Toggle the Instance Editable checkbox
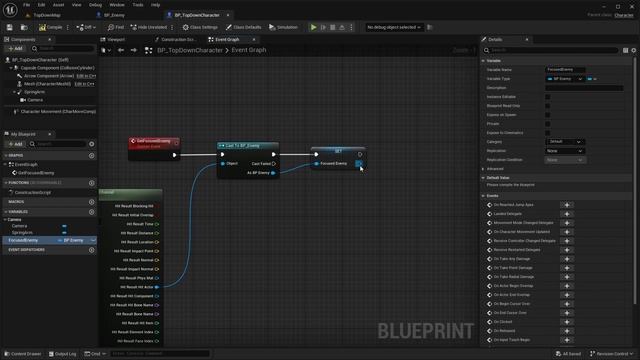Viewport: 640px width, 360px height. [548, 97]
